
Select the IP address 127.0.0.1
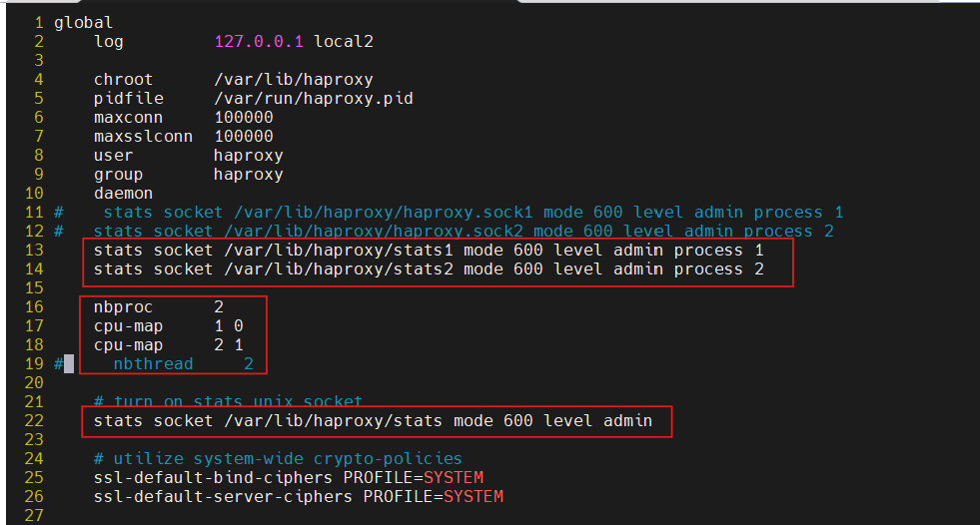(x=259, y=42)
